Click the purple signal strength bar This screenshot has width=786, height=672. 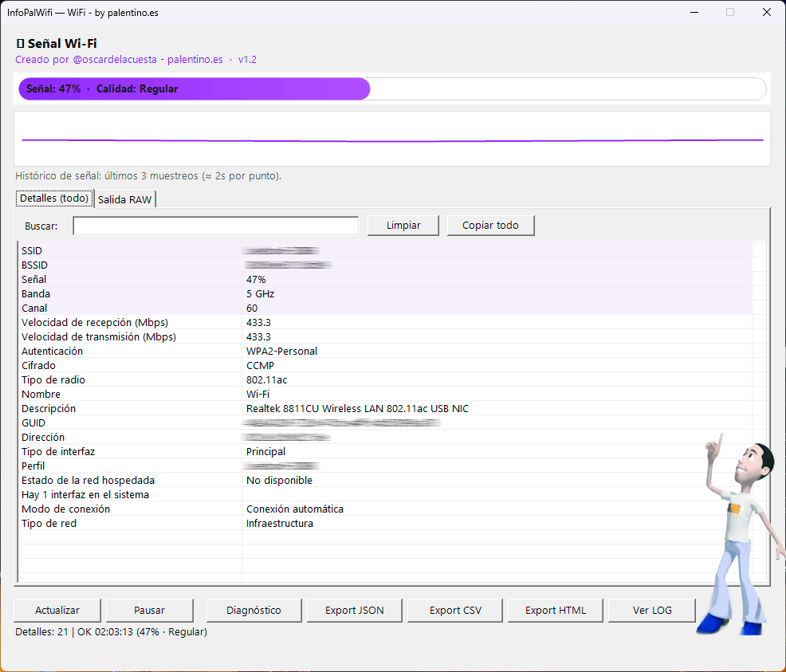(x=194, y=89)
